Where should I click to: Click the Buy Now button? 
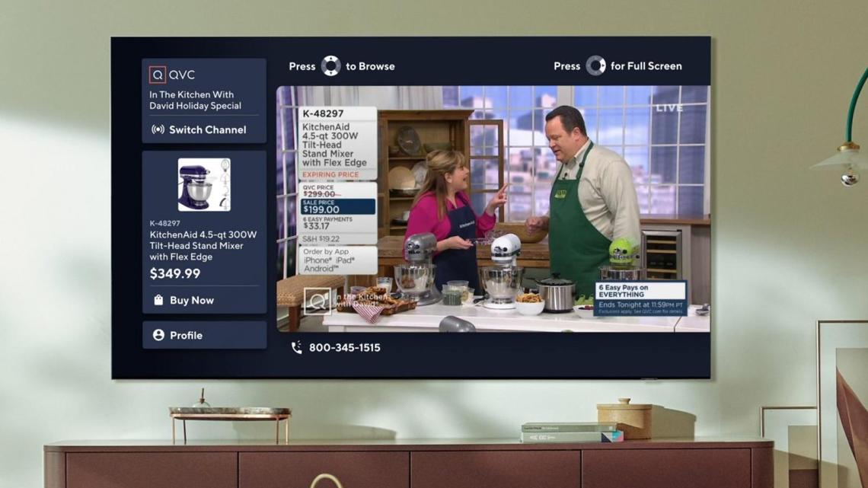coord(193,300)
